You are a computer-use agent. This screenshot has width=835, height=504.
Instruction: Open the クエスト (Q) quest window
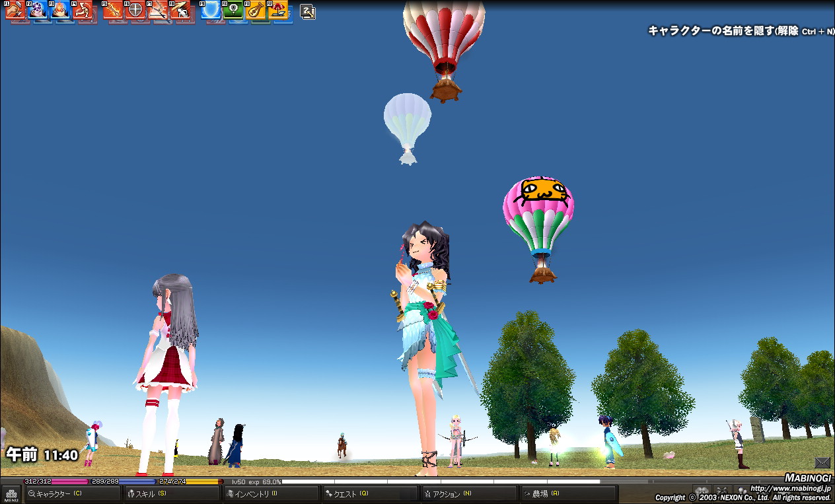(x=370, y=493)
